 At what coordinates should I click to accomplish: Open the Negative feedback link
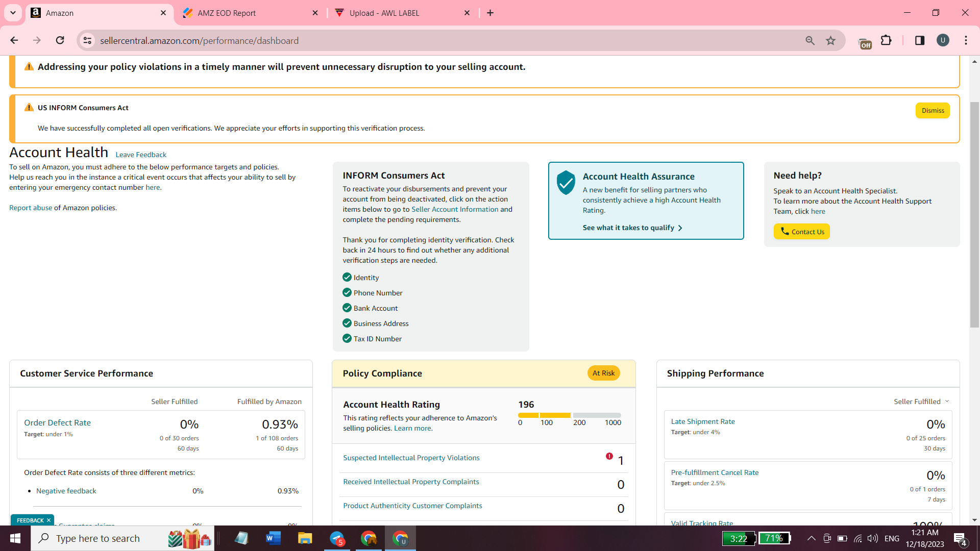pyautogui.click(x=66, y=491)
